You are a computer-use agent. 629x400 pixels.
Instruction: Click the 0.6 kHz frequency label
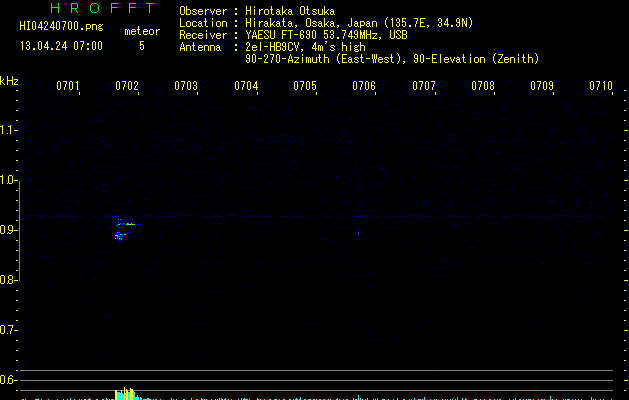tap(7, 380)
